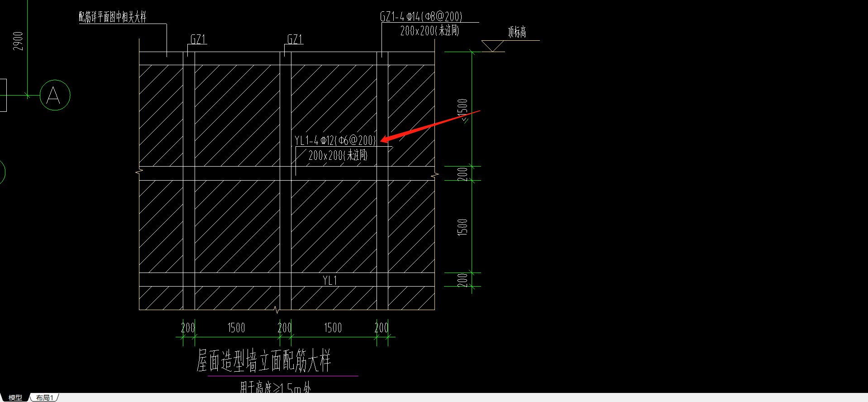Select the axis bubble labeled A
Screen dimensions: 868x402
click(55, 95)
